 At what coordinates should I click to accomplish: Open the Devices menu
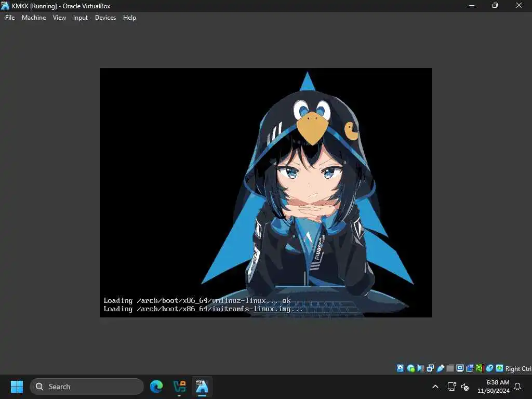(x=105, y=18)
